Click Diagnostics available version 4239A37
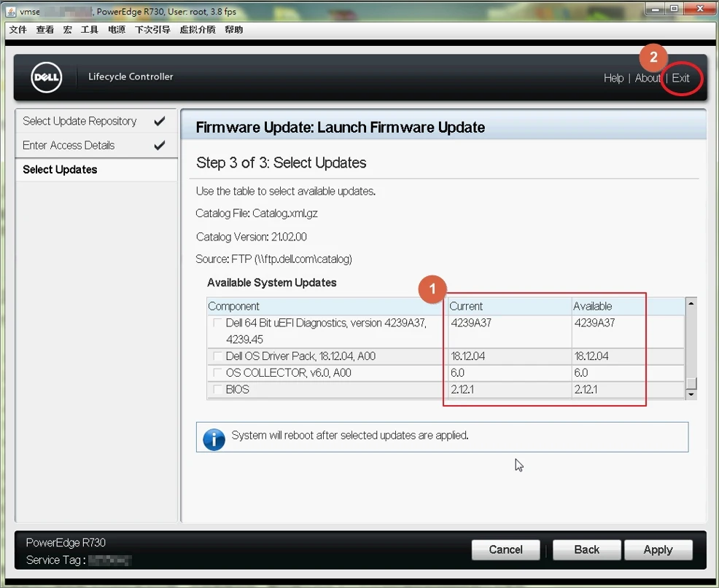Screen dimensions: 719x588 click(x=594, y=323)
